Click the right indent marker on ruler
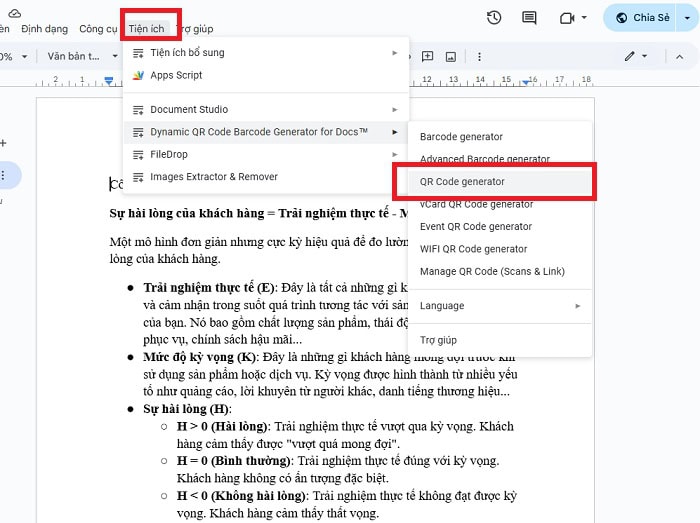700x523 pixels. point(527,82)
